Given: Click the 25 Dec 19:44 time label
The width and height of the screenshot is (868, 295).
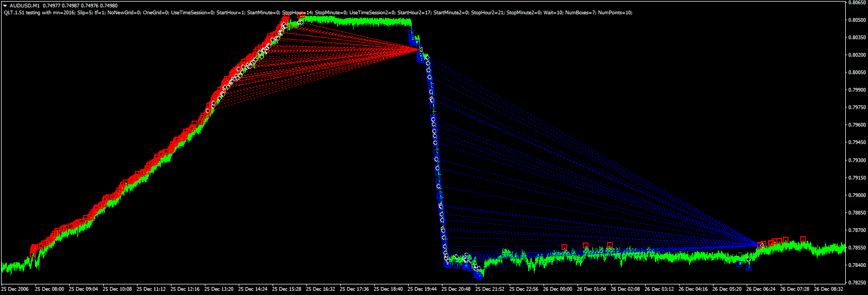Looking at the screenshot, I should [x=422, y=289].
